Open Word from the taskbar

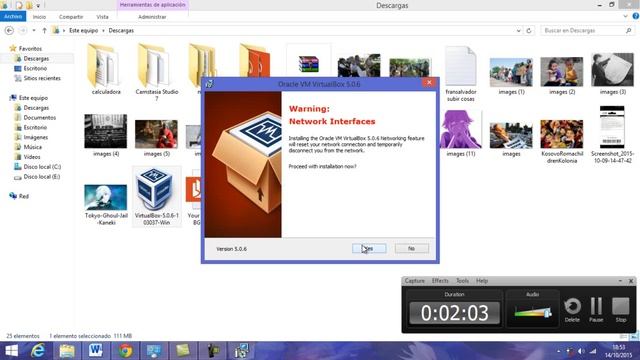click(x=96, y=351)
